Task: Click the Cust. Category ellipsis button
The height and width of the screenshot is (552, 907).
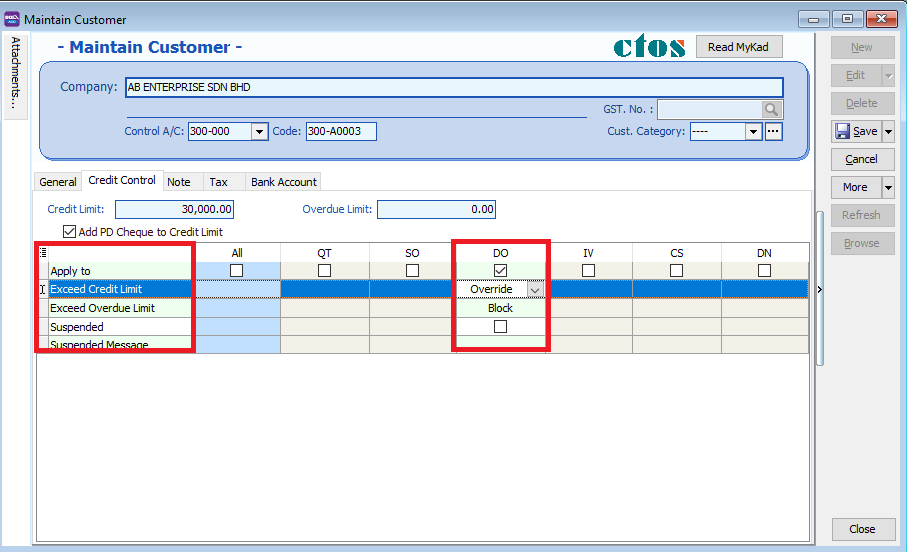Action: (773, 132)
